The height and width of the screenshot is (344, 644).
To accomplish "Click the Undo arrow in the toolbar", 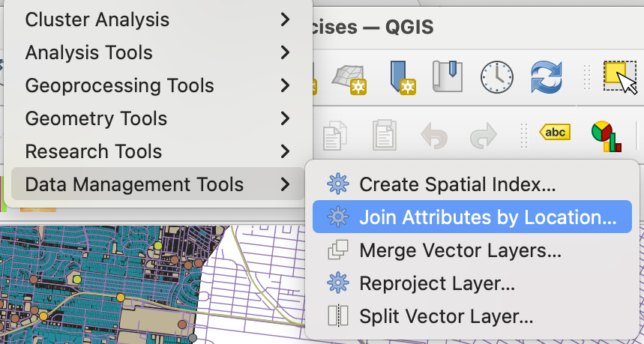I will (434, 136).
